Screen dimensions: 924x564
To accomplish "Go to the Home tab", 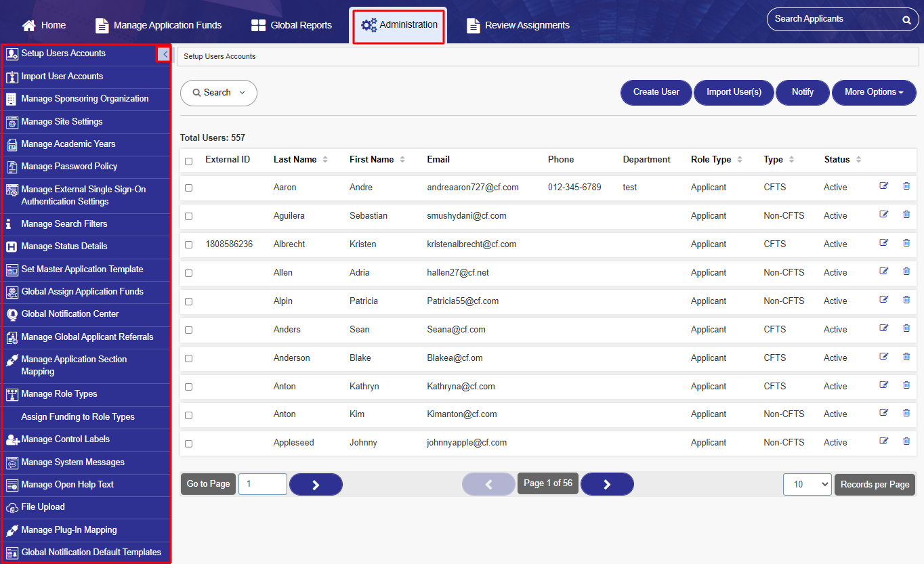I will click(x=44, y=25).
